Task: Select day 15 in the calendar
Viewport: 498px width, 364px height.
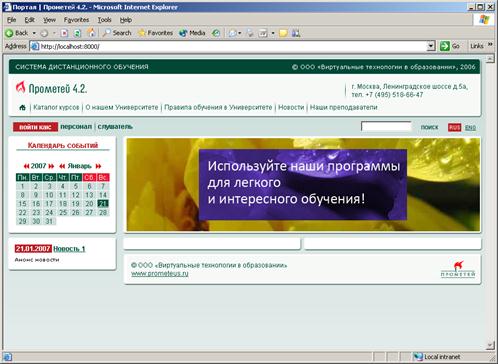Action: click(22, 203)
